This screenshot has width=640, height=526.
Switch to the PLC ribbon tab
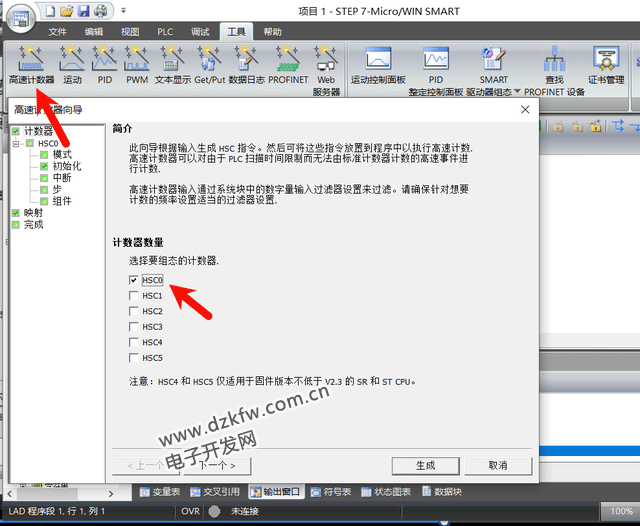coord(165,31)
